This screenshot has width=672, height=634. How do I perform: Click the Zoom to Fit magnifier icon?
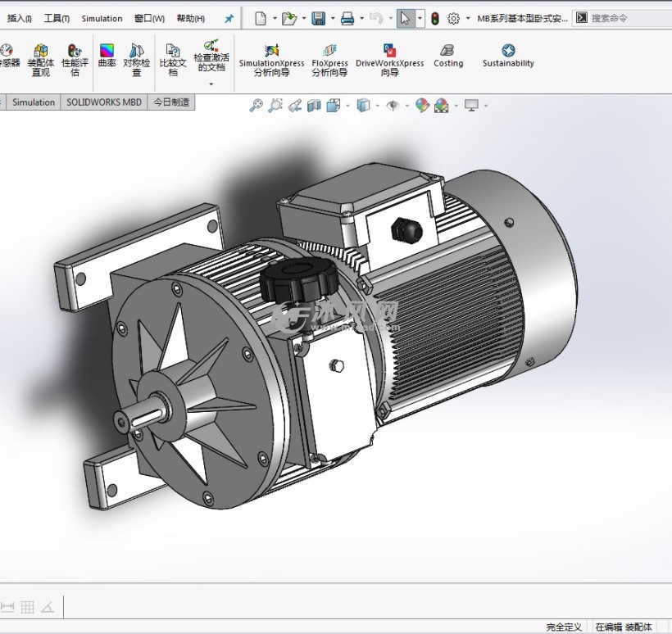256,105
